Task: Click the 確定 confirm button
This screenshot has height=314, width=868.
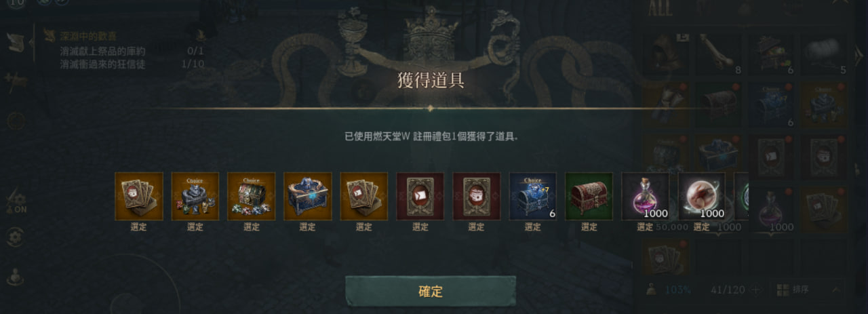Action: coord(431,291)
